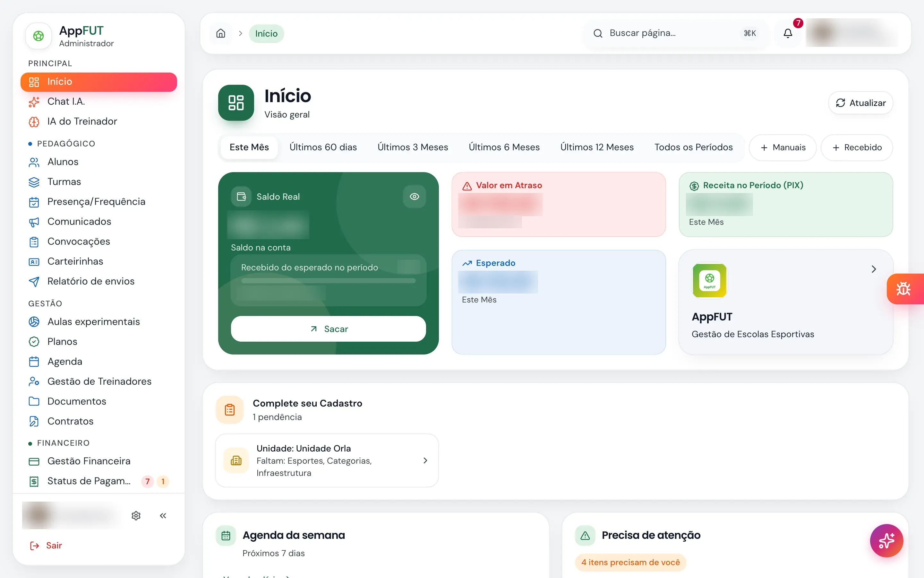924x578 pixels.
Task: Click the home breadcrumb icon
Action: [x=221, y=33]
